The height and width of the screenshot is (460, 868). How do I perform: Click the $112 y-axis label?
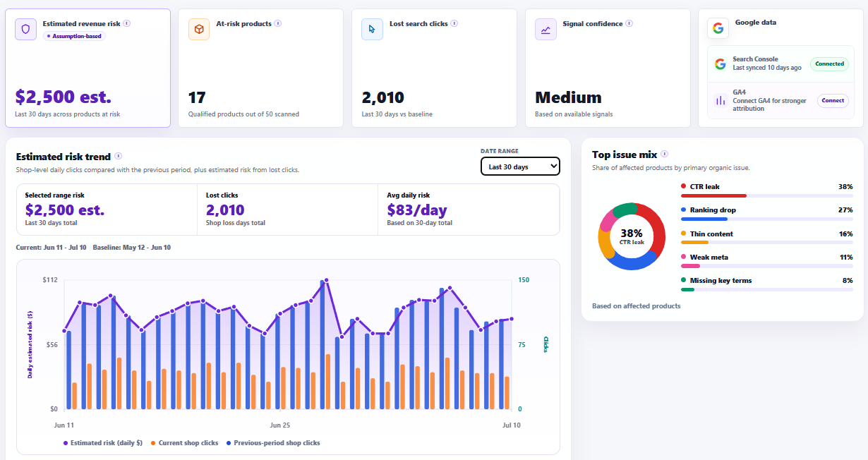click(x=50, y=280)
